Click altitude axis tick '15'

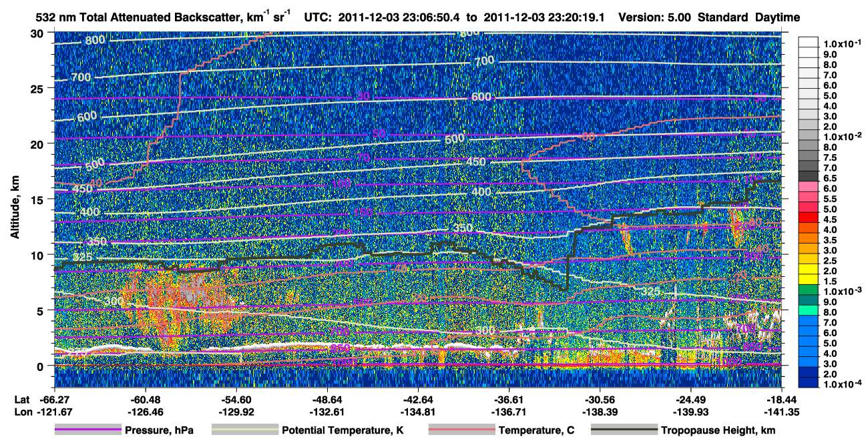click(x=39, y=199)
